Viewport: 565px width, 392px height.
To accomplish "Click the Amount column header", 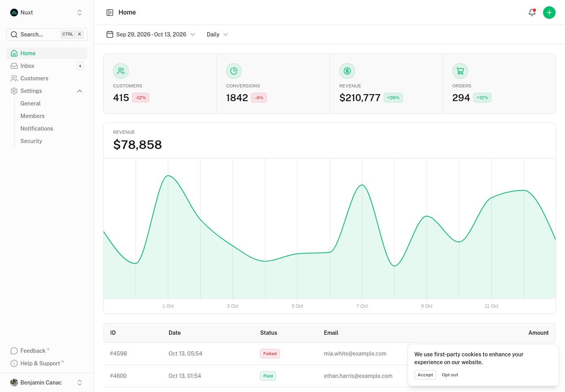I will click(x=538, y=333).
